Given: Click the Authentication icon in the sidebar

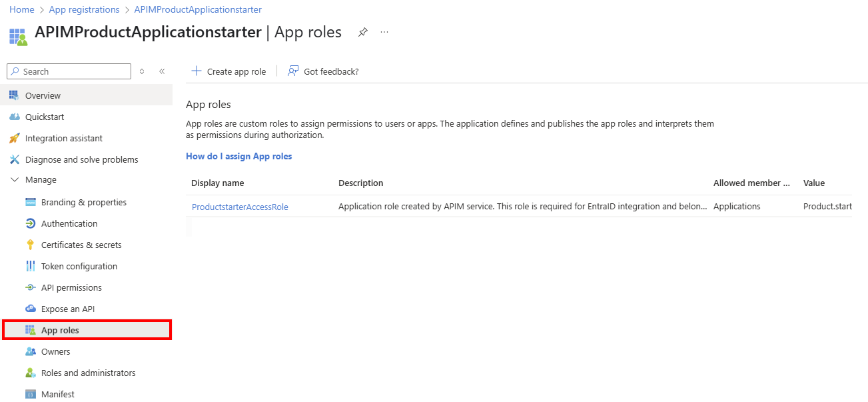Looking at the screenshot, I should [x=29, y=223].
